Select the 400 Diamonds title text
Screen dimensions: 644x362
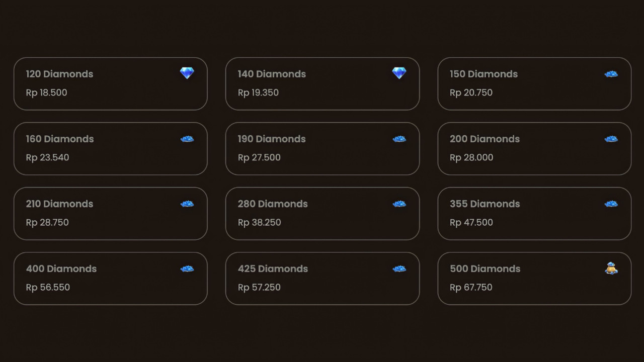tap(61, 268)
